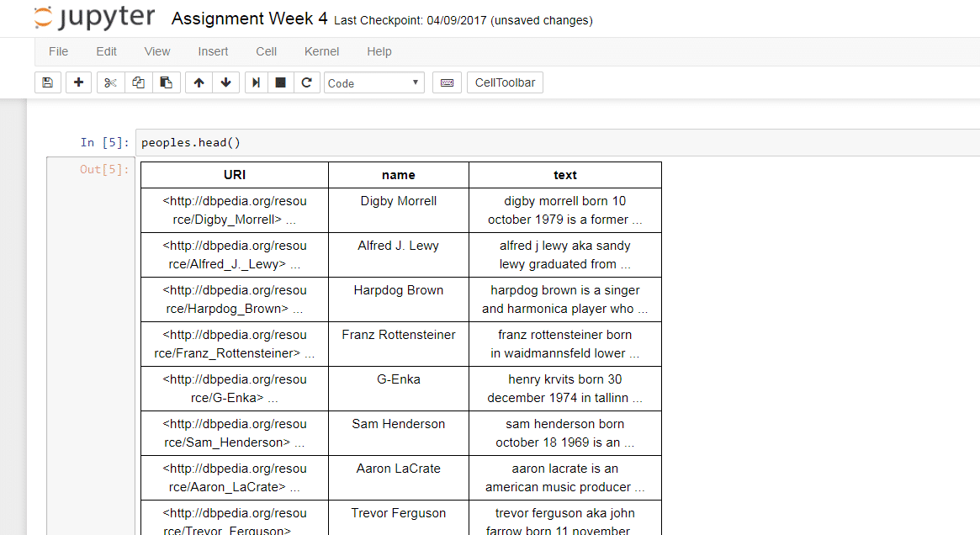Click the 'trevor ferguson aka john' text cell
This screenshot has width=980, height=535.
[x=565, y=517]
